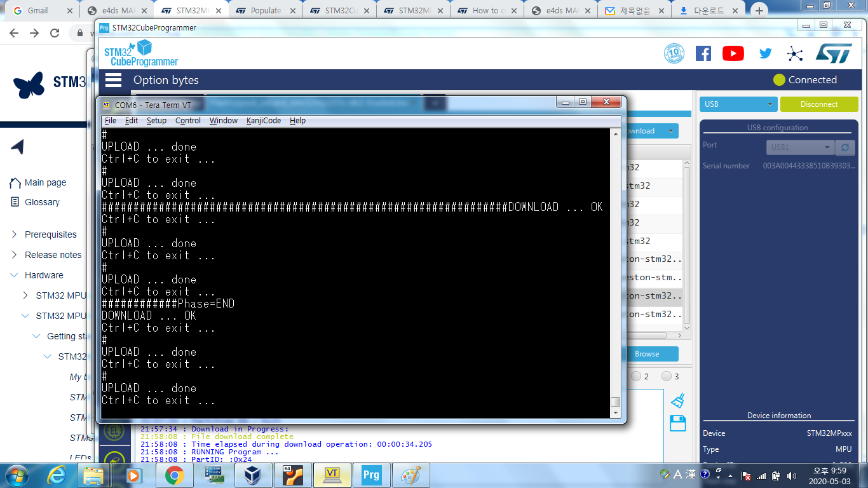868x488 pixels.
Task: Switch to the How to browser tab
Action: coord(487,11)
